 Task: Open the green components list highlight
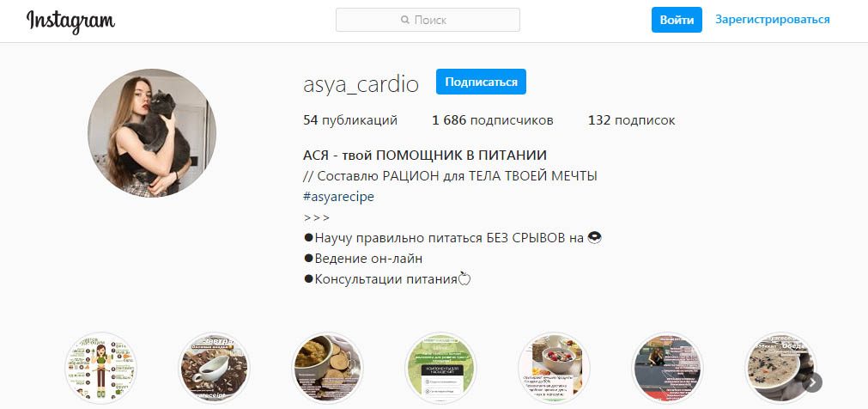[x=440, y=368]
